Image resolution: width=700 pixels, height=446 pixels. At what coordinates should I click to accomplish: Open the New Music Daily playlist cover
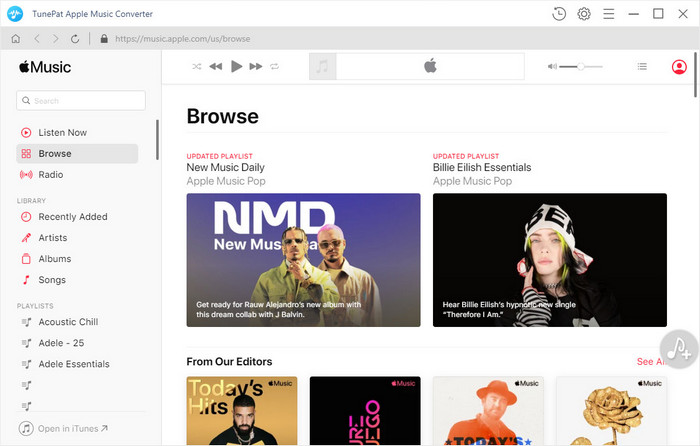click(303, 260)
